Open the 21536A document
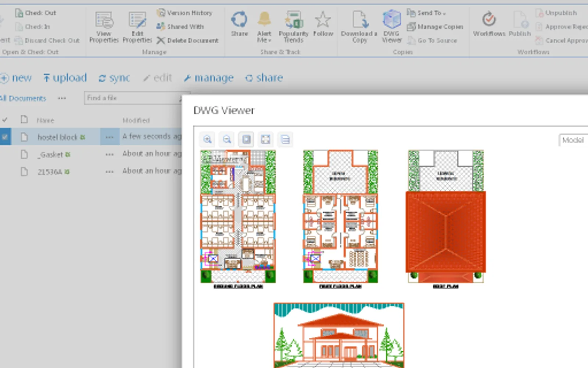The image size is (588, 368). 50,172
